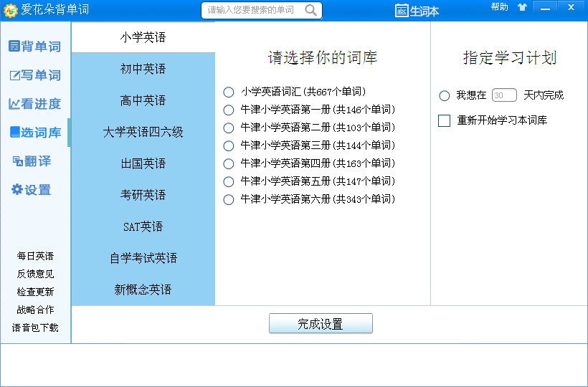This screenshot has width=588, height=387.
Task: Open the 每日英语 link
Action: click(35, 256)
